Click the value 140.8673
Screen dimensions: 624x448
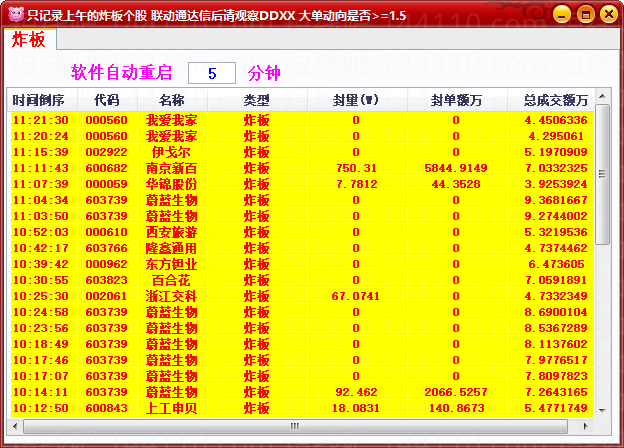(456, 408)
